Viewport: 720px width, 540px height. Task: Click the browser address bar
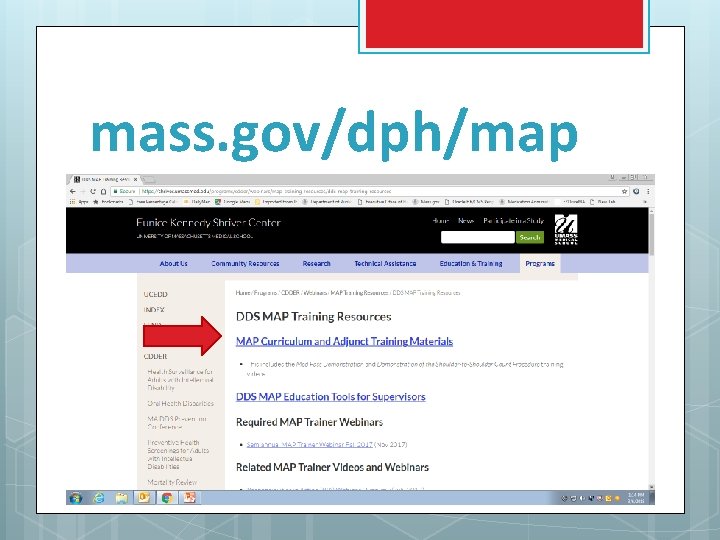pyautogui.click(x=365, y=191)
